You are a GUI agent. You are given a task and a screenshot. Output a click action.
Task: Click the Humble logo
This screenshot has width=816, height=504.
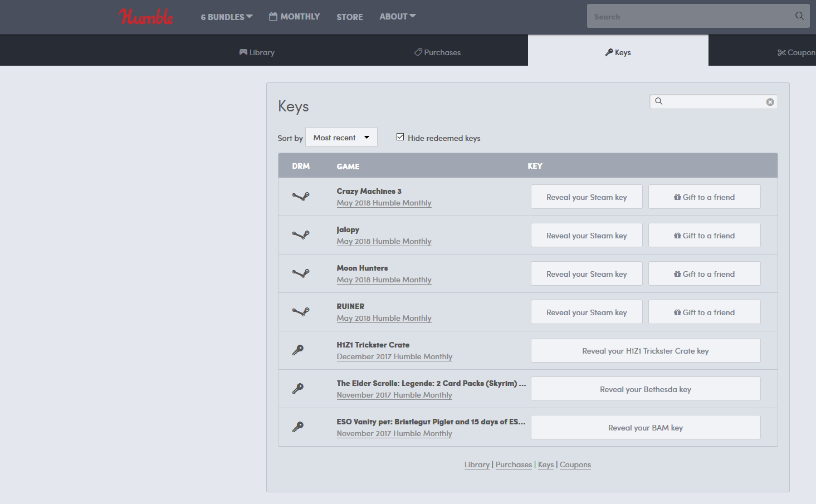tap(146, 17)
